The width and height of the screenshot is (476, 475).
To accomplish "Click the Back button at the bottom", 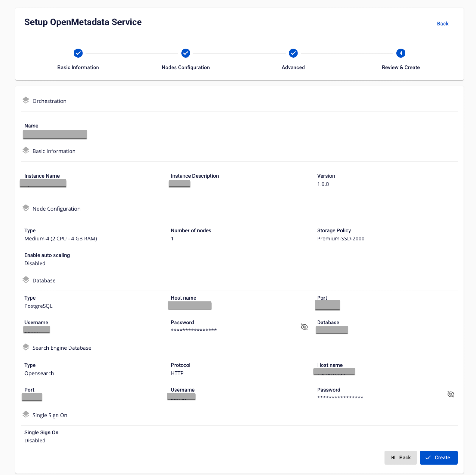I will click(x=400, y=457).
